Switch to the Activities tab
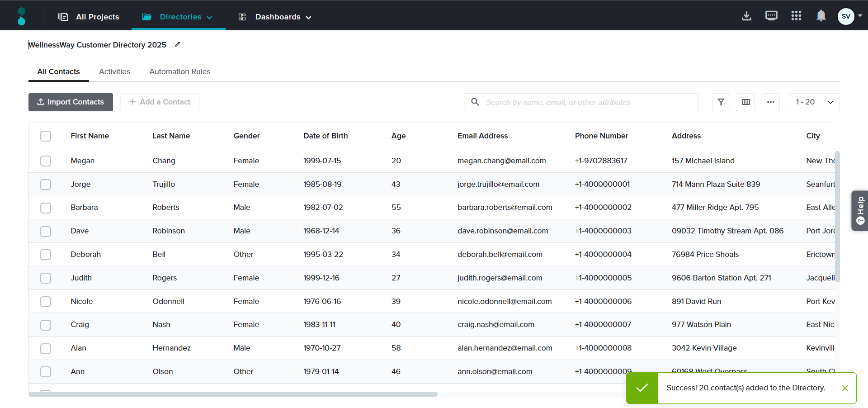The image size is (868, 408). pyautogui.click(x=114, y=71)
